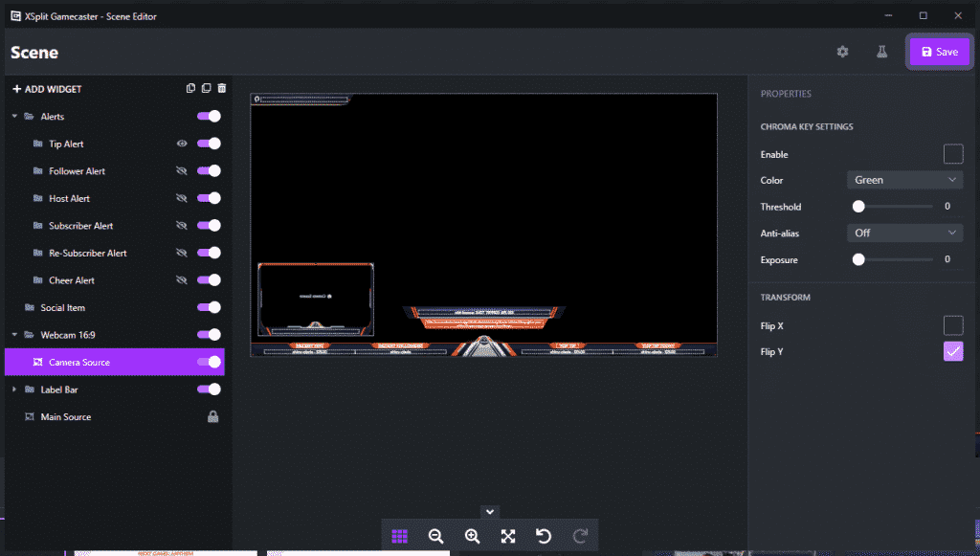
Task: Fit the scene to screen
Action: 508,536
